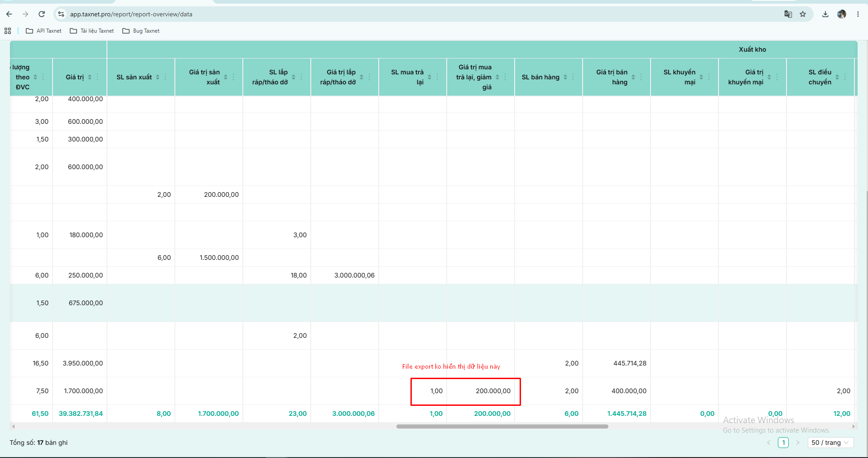Open the Tài liệu Taxnet bookmark folder

click(x=92, y=31)
